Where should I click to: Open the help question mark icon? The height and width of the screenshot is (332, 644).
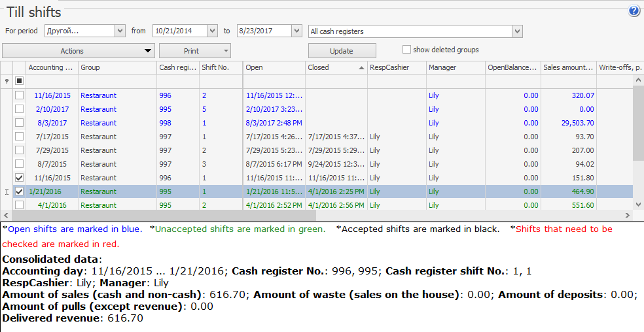pyautogui.click(x=634, y=11)
